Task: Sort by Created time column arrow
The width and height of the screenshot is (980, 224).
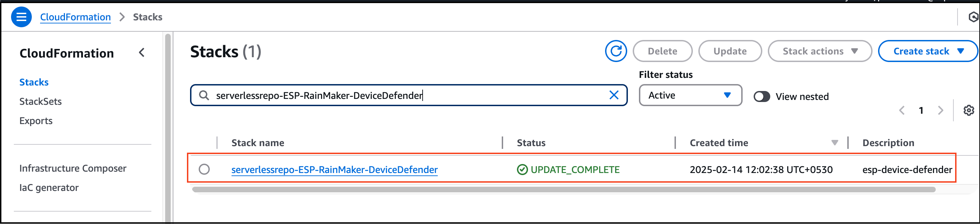Action: point(835,143)
